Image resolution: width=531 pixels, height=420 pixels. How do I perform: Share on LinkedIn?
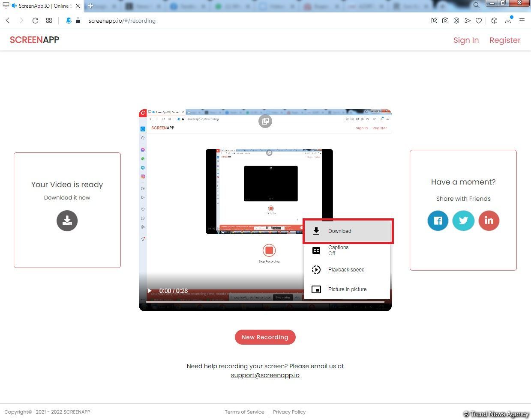coord(489,220)
